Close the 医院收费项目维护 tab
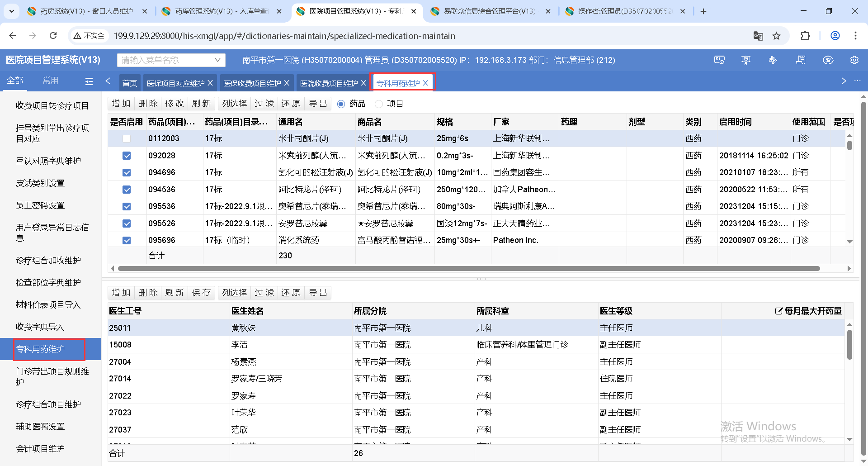Screen dimensions: 868x466 pos(363,83)
